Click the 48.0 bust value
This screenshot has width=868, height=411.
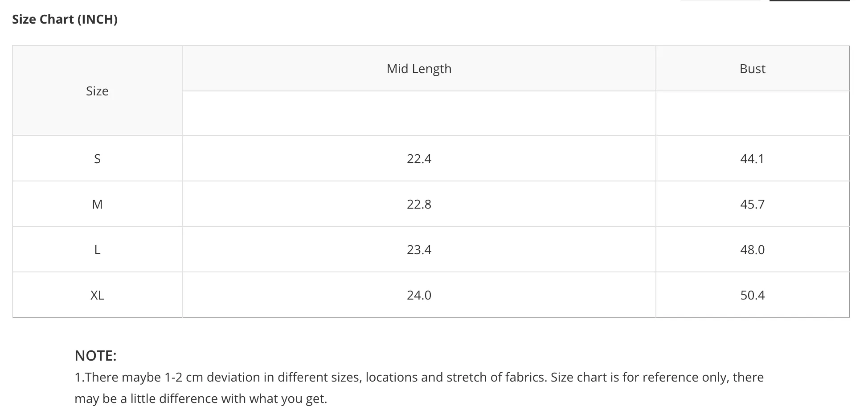[753, 250]
